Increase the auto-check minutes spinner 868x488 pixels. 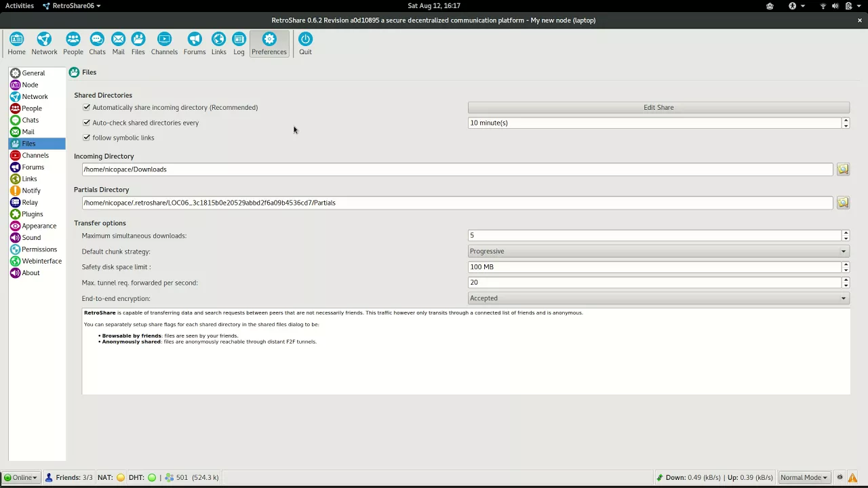(x=846, y=120)
